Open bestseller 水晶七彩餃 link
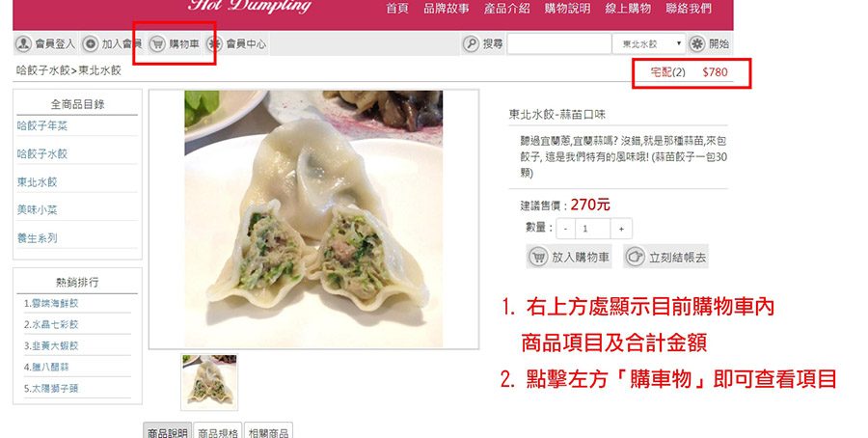Image resolution: width=868 pixels, height=438 pixels. point(51,324)
